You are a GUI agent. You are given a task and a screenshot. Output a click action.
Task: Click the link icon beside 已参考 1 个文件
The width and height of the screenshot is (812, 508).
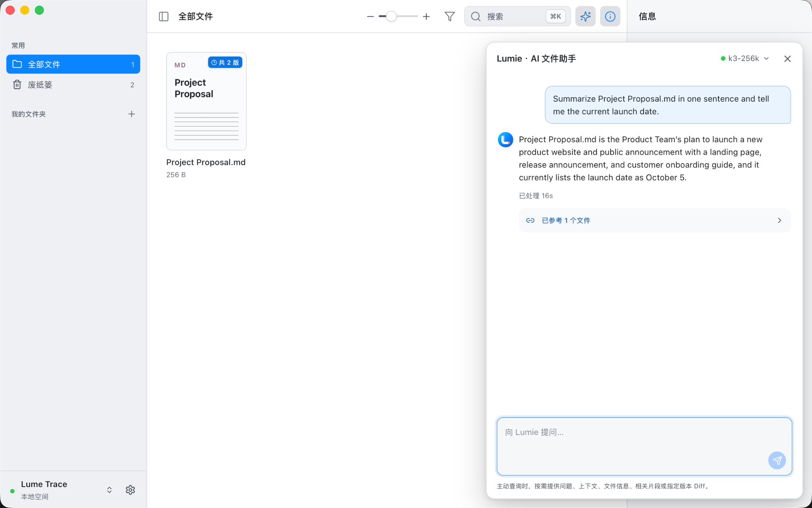[530, 220]
